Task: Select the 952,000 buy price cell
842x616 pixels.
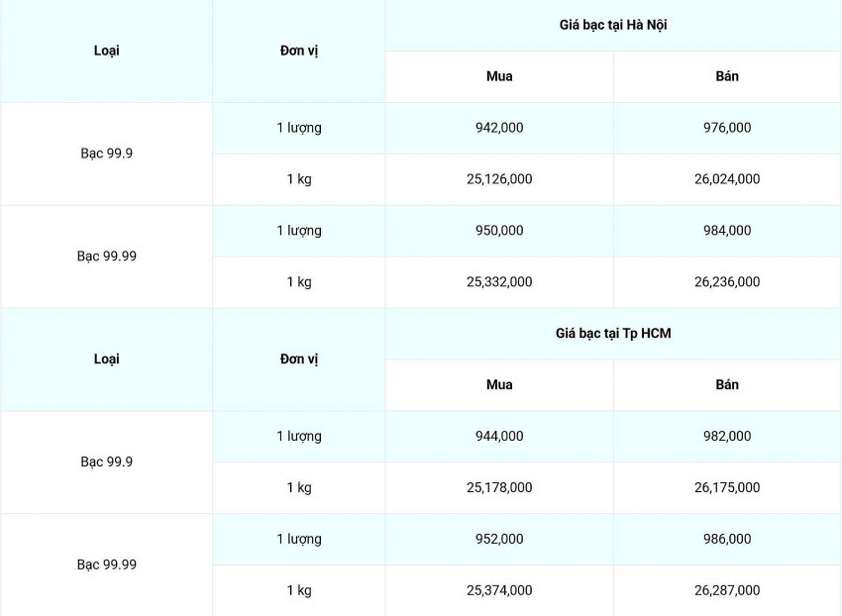Action: 499,539
